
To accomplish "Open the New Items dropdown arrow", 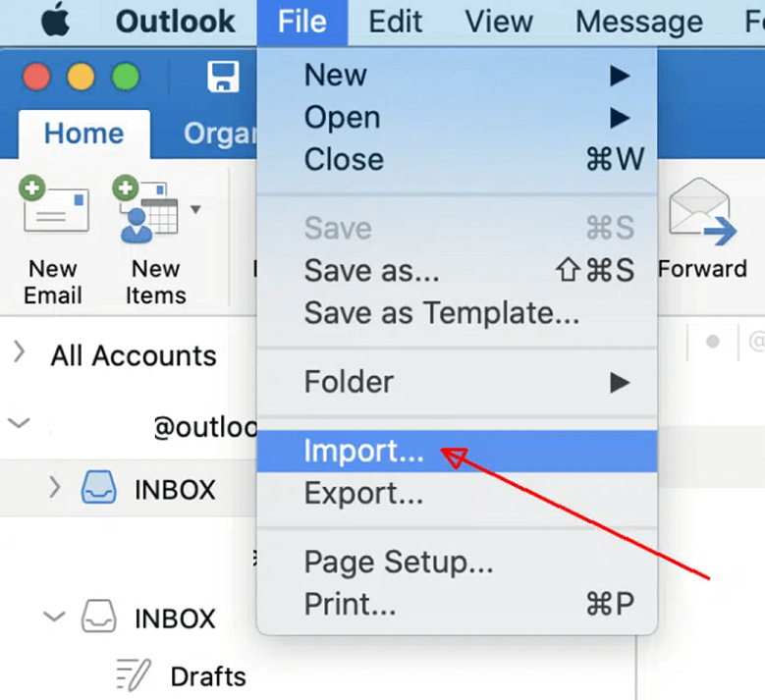I will (x=195, y=210).
